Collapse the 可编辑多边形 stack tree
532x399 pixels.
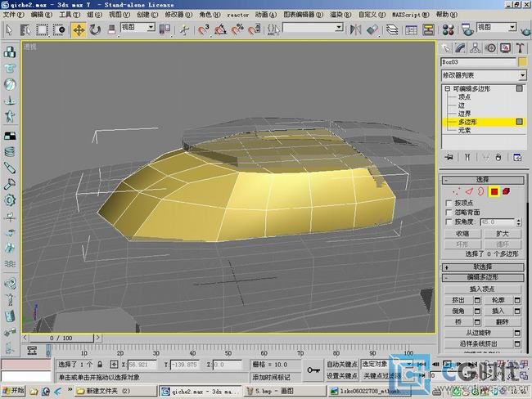coord(447,88)
